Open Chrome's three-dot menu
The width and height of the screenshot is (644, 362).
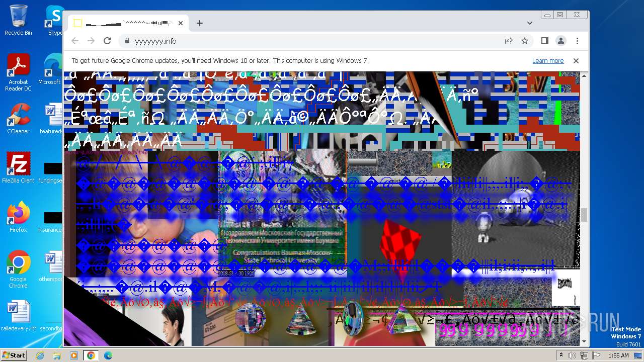[x=577, y=41]
